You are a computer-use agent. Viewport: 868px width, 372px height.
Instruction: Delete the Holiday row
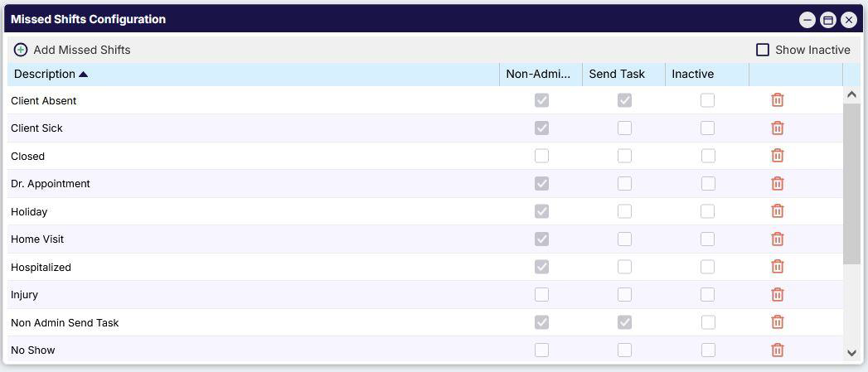coord(777,211)
